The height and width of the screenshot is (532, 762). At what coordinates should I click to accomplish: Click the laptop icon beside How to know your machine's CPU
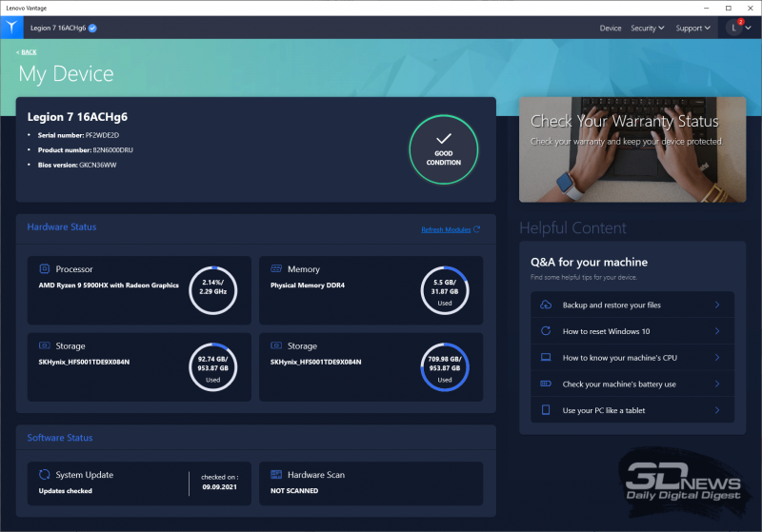tap(546, 357)
